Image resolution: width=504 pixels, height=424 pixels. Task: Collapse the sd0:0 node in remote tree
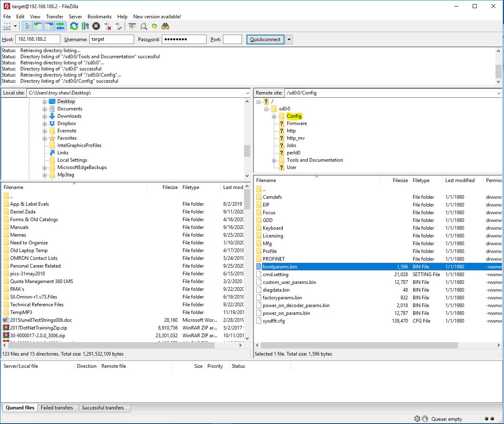tap(266, 109)
